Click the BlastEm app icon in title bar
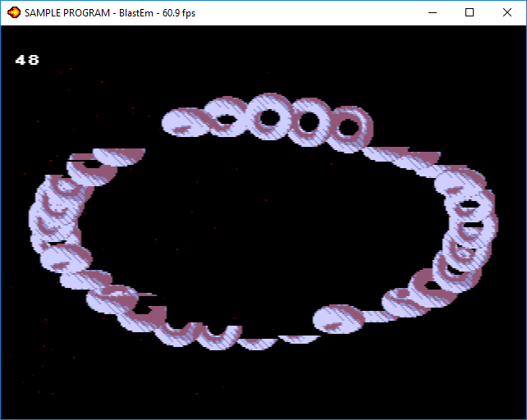527x420 pixels. point(13,13)
